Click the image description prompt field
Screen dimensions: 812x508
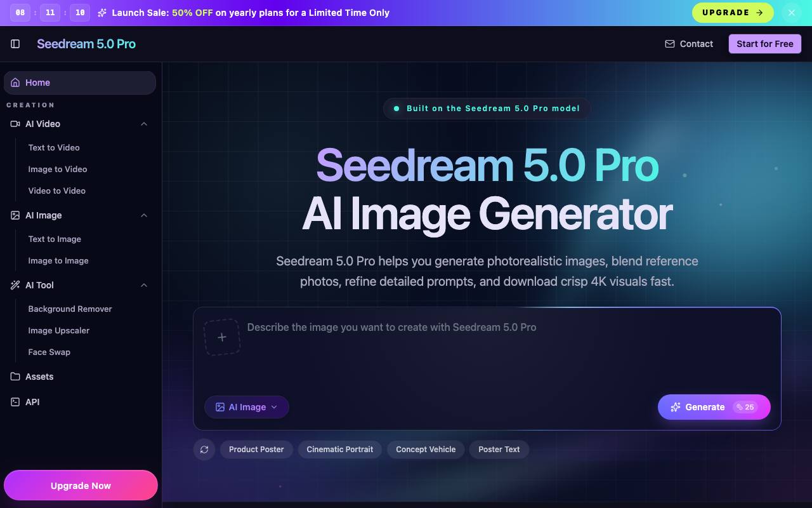pos(507,349)
